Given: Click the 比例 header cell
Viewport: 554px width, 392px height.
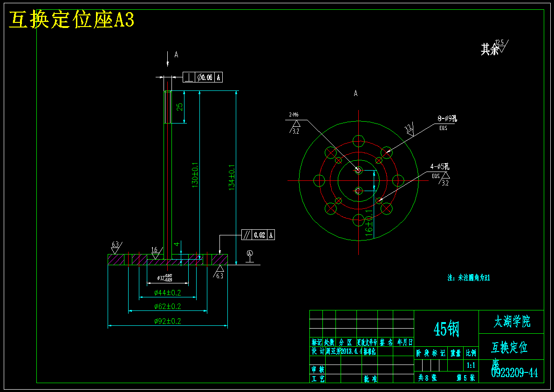Looking at the screenshot, I should [471, 353].
